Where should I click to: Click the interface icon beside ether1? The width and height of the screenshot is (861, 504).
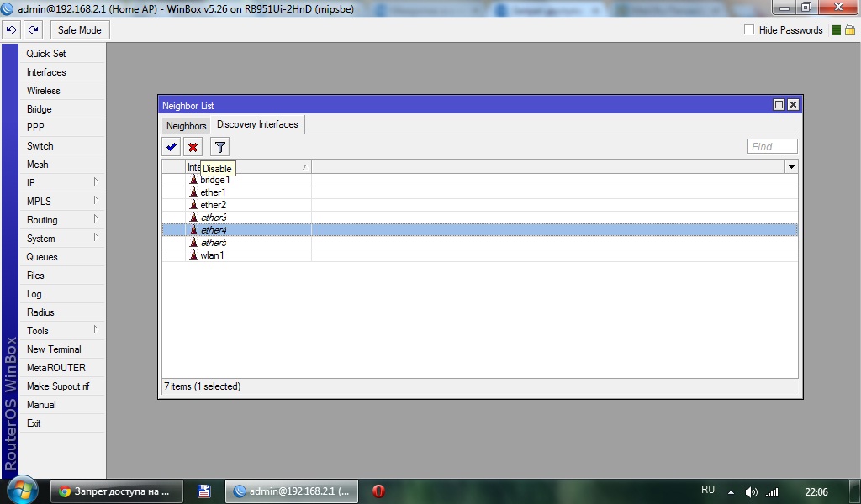coord(193,192)
